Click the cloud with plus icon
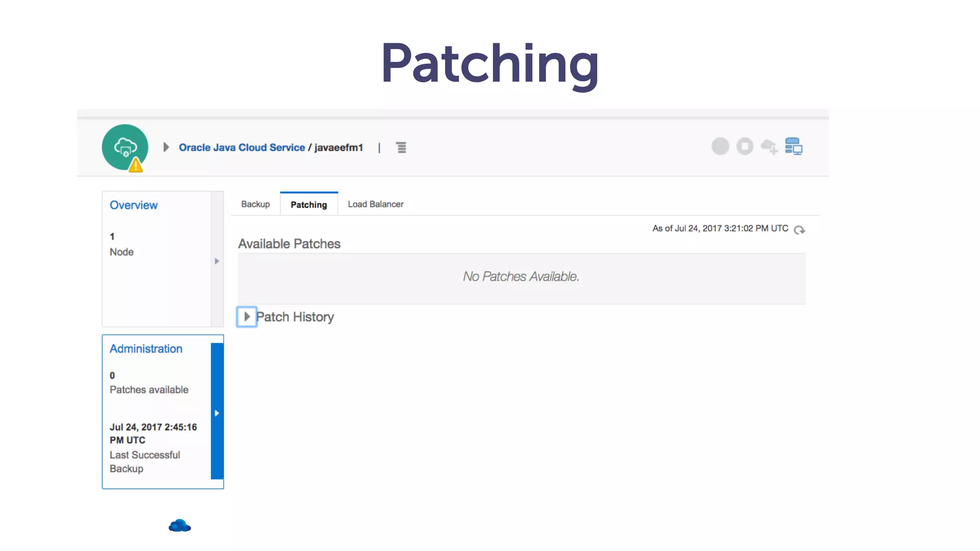This screenshot has width=980, height=551. [769, 146]
